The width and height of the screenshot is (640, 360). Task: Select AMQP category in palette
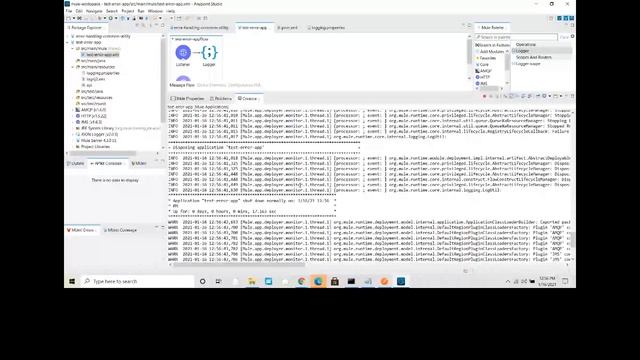[484, 71]
